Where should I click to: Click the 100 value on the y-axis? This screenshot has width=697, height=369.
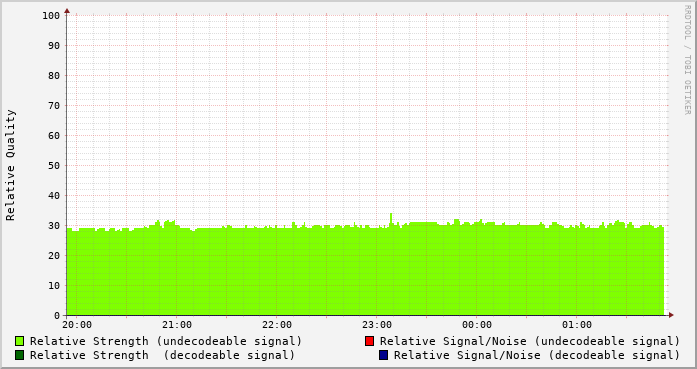click(x=51, y=16)
